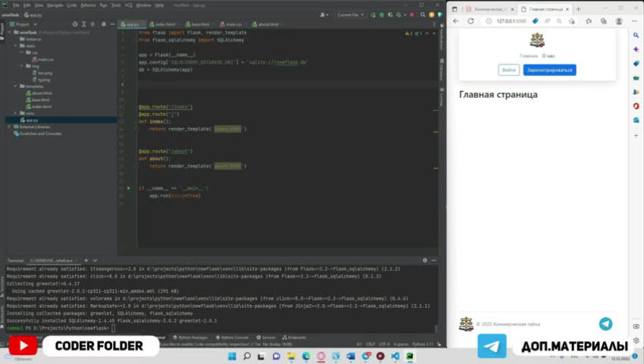Click the Войти button on webpage
Screen dimensions: 644x364
508,70
